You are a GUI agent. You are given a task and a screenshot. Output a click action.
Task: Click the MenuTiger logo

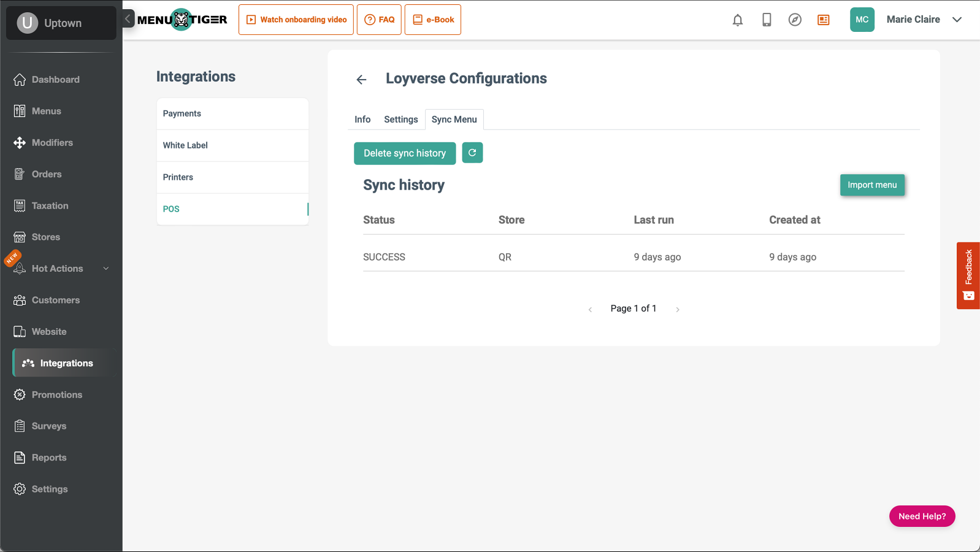[x=182, y=20]
